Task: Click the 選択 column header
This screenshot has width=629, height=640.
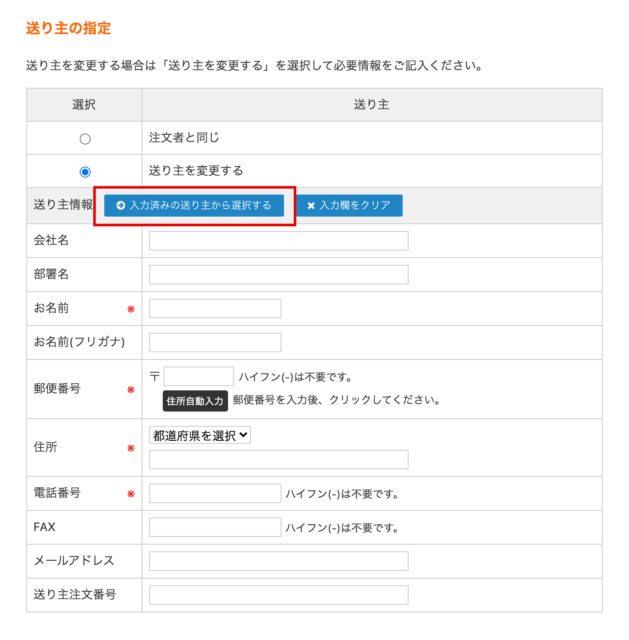Action: pos(84,105)
